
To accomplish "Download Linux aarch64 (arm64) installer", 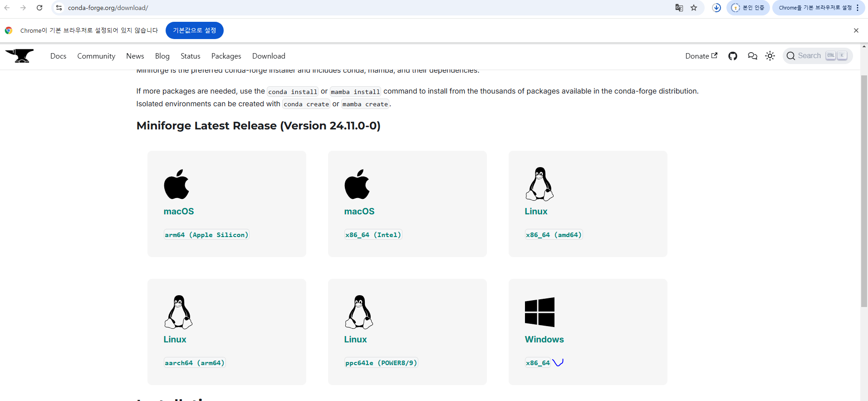I will point(195,363).
